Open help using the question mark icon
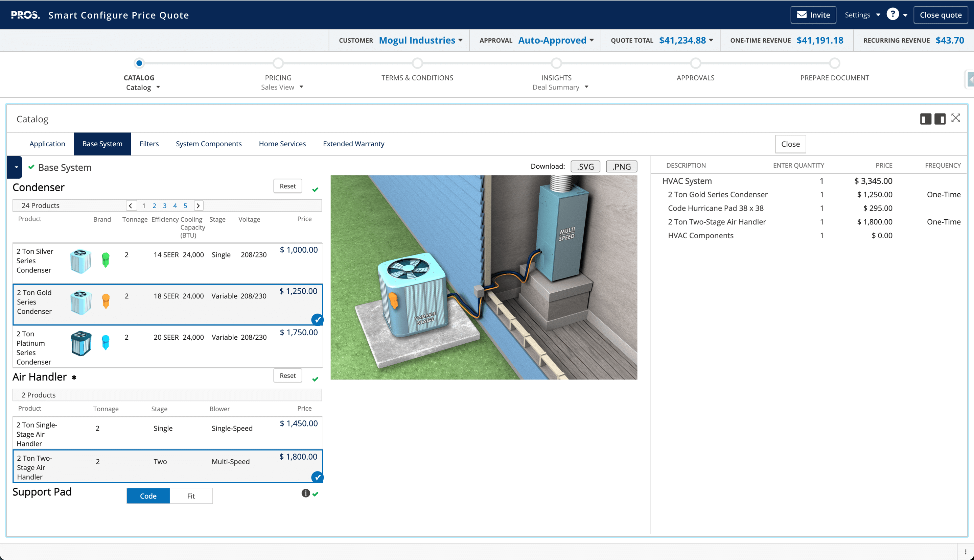 coord(892,14)
